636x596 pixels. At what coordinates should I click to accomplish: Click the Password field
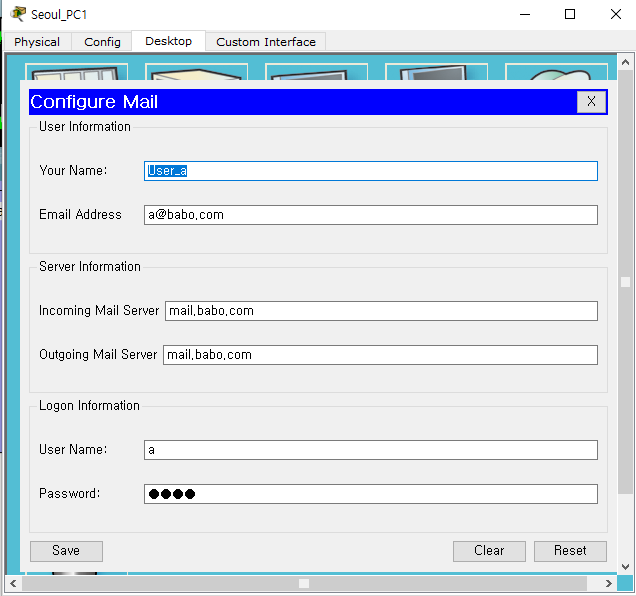point(371,494)
